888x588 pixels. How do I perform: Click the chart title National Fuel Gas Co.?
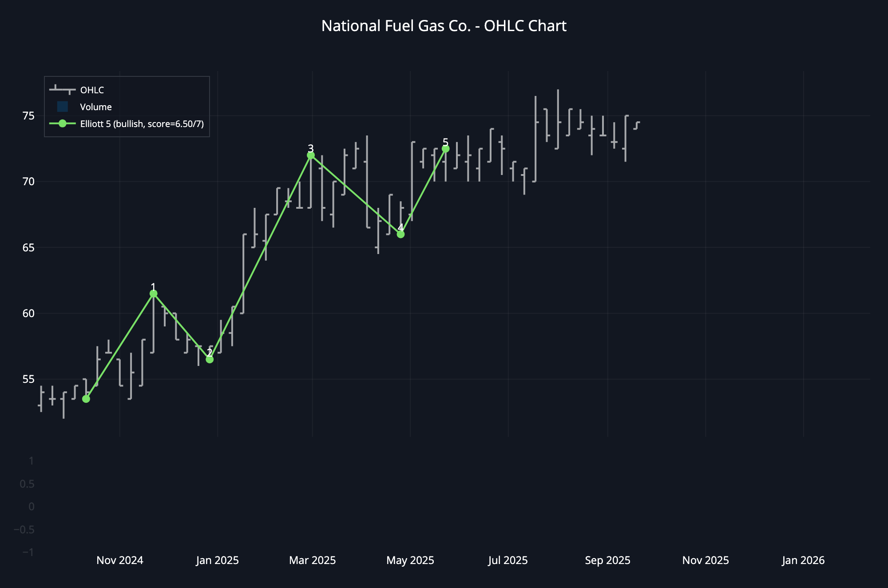[444, 26]
